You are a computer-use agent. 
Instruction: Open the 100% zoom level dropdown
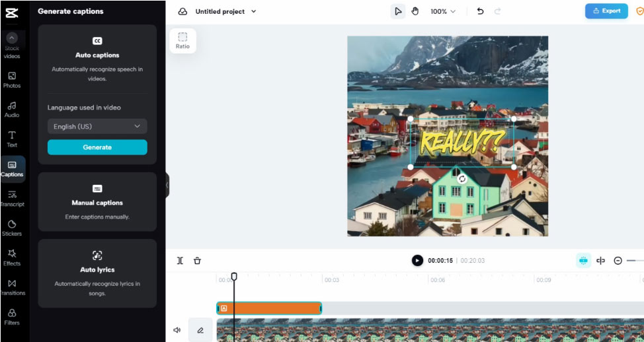point(443,11)
